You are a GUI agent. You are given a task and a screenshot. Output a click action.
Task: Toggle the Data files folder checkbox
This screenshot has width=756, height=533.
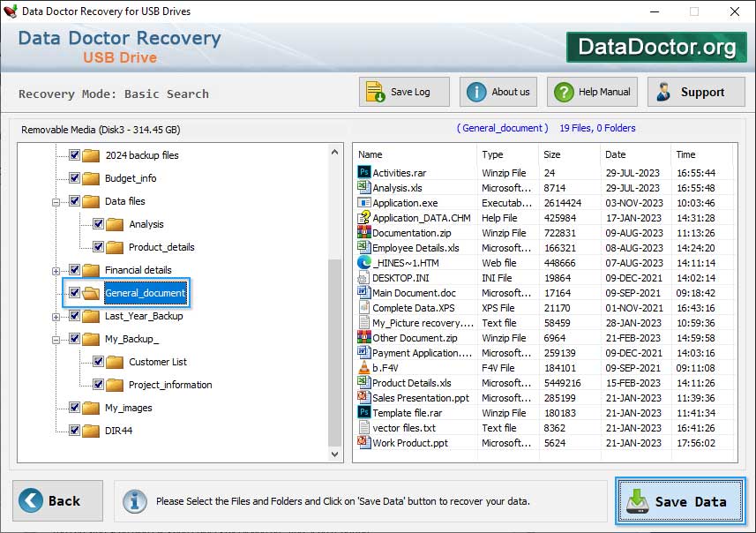pyautogui.click(x=74, y=200)
